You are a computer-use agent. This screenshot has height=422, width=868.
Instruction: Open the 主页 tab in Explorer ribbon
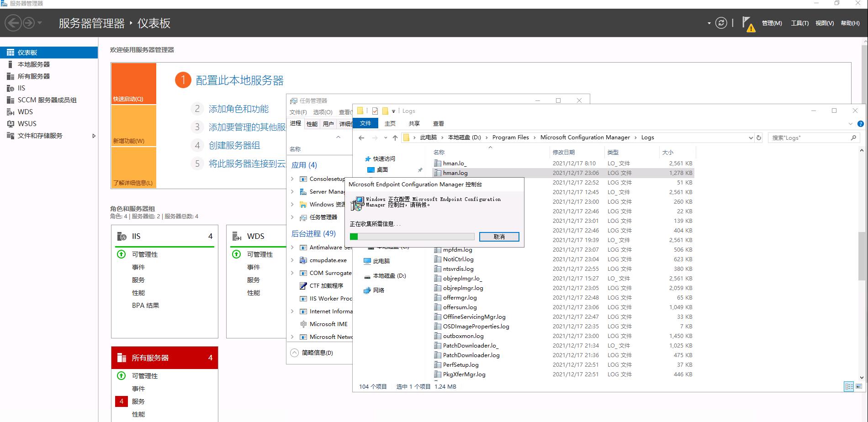click(x=390, y=123)
